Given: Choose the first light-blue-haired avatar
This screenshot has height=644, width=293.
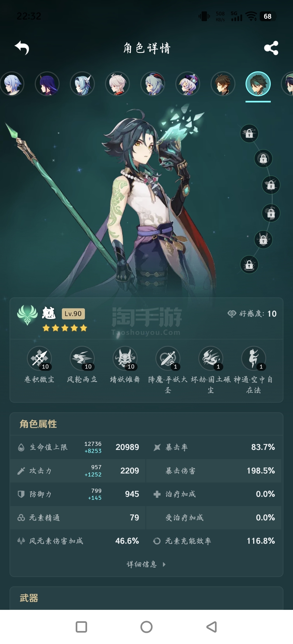Looking at the screenshot, I should tap(12, 84).
